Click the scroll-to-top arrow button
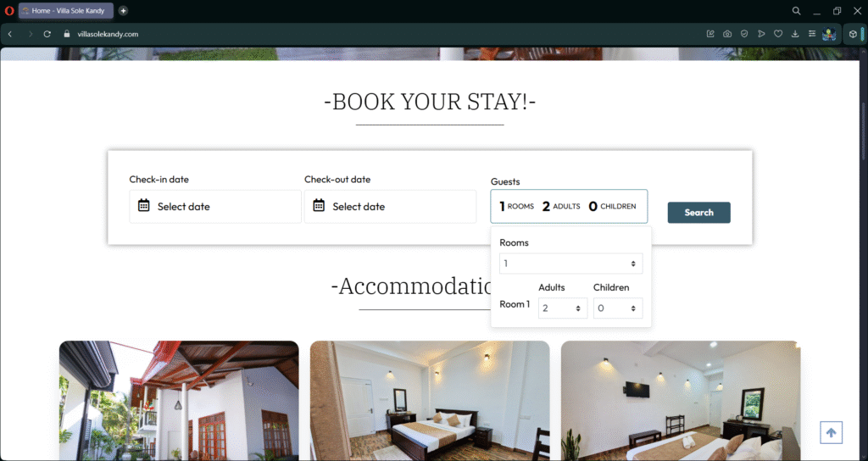The height and width of the screenshot is (461, 868). coord(831,433)
